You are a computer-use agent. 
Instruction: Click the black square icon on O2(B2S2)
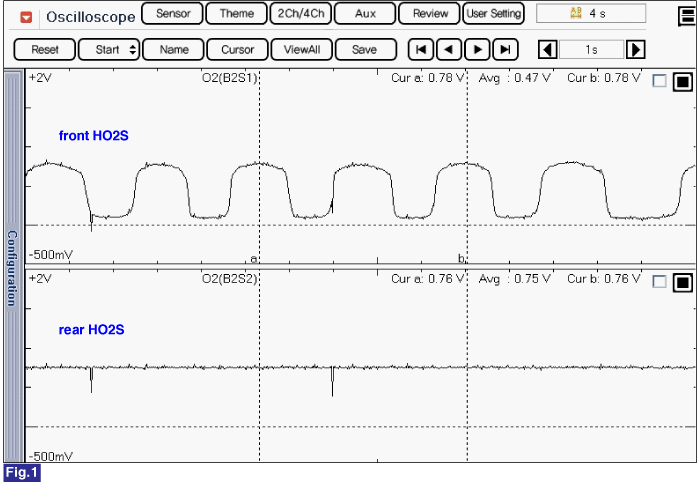coord(683,283)
